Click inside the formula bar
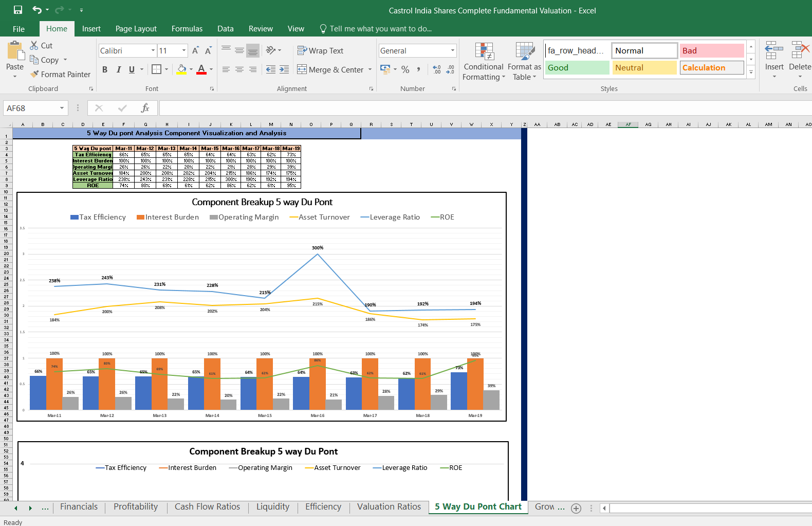The height and width of the screenshot is (526, 812). click(485, 108)
